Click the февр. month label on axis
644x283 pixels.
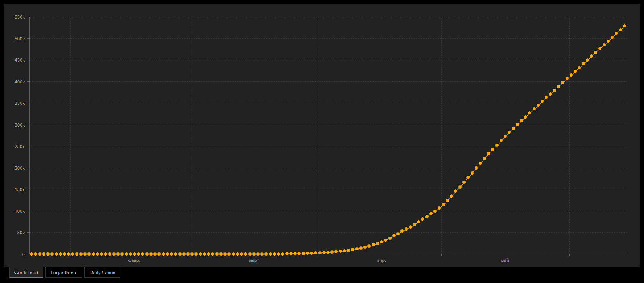[134, 260]
